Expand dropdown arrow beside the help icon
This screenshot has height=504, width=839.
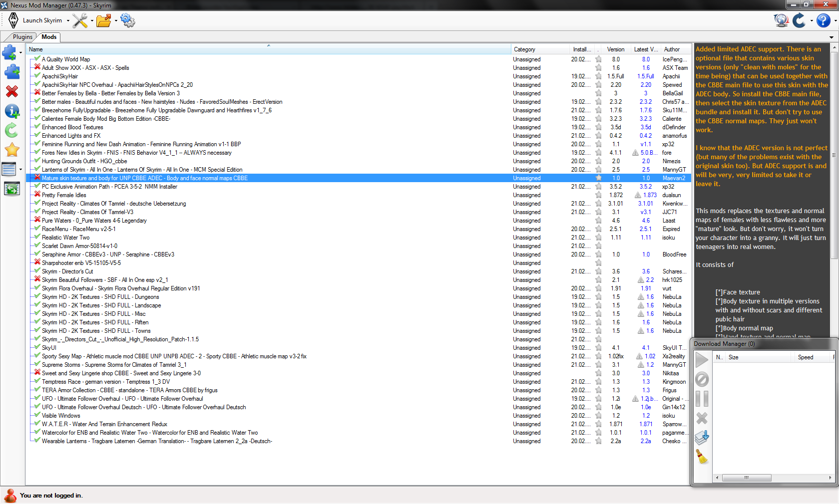pos(835,21)
